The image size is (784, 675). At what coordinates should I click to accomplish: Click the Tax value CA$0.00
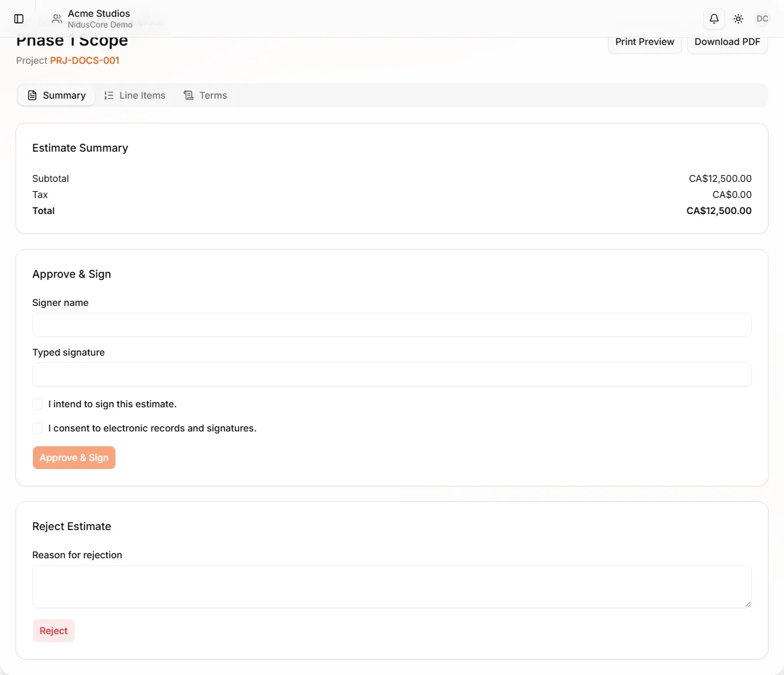point(732,195)
